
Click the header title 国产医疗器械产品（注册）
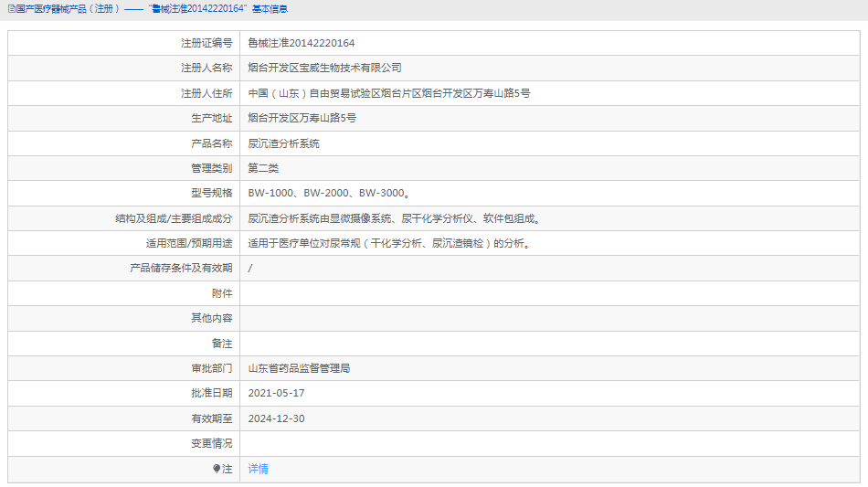68,9
